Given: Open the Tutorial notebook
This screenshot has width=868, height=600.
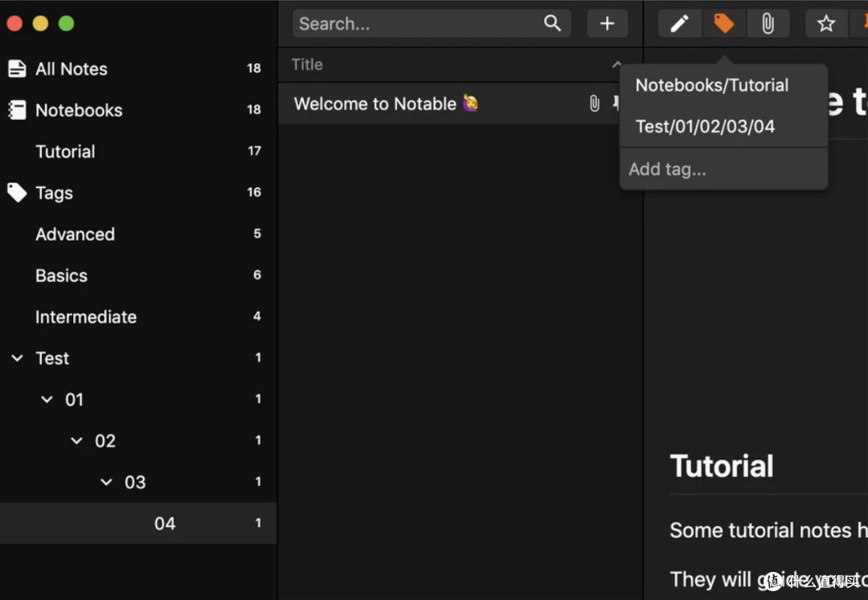Looking at the screenshot, I should click(x=138, y=151).
